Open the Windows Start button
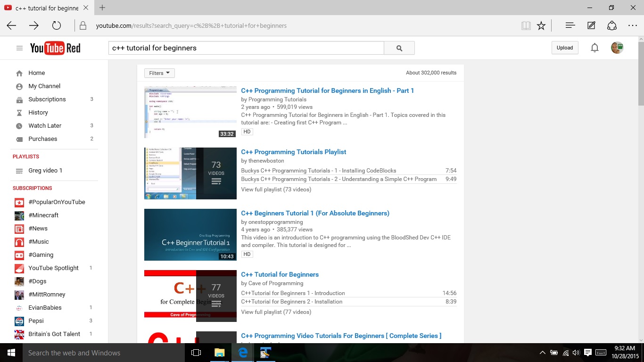644x362 pixels. pyautogui.click(x=11, y=353)
